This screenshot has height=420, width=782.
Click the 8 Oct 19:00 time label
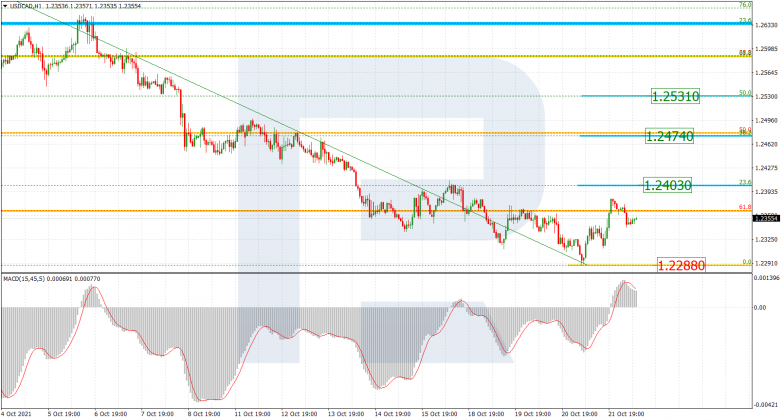tap(204, 414)
